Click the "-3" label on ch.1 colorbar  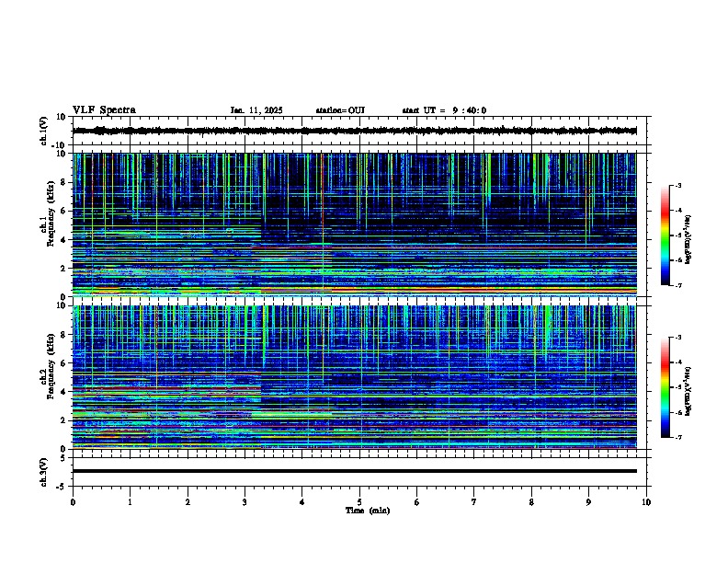[x=678, y=185]
